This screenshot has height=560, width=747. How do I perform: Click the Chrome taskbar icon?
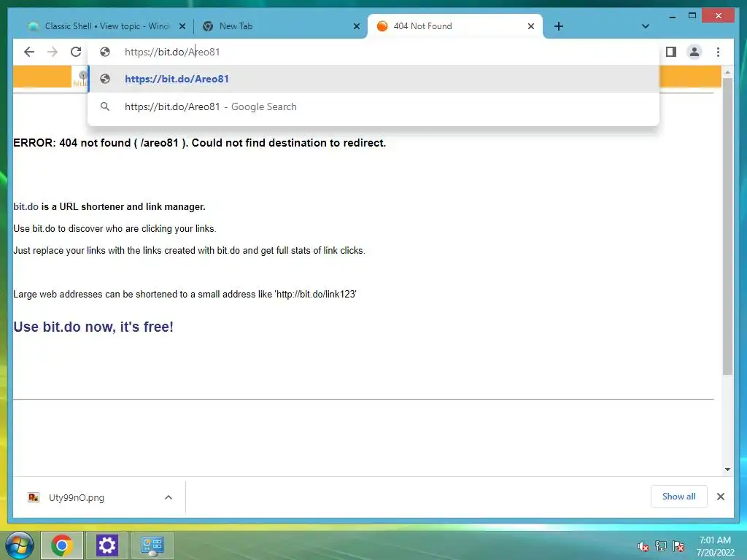(x=62, y=545)
